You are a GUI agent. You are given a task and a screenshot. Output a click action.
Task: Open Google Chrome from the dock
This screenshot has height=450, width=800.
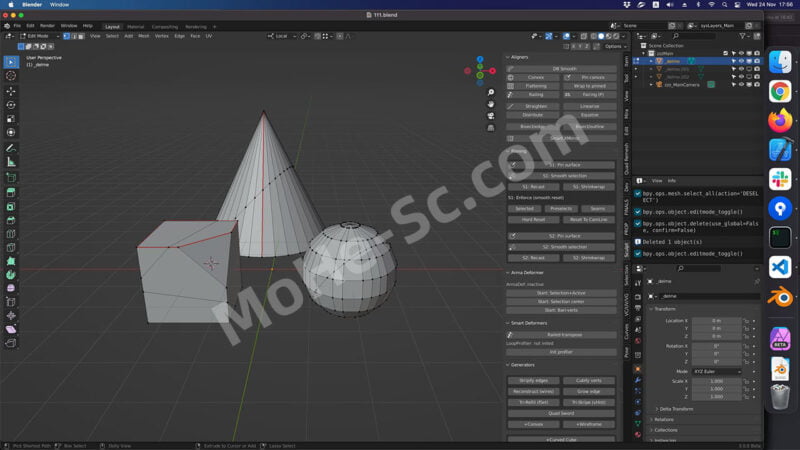780,92
